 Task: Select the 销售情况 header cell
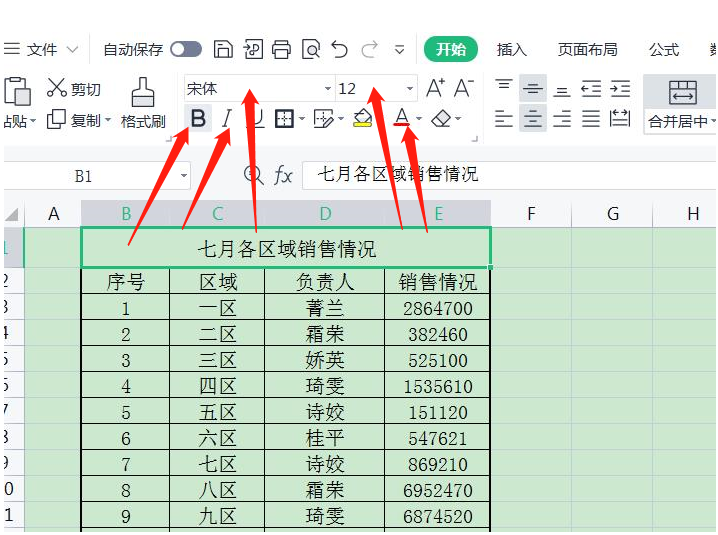pyautogui.click(x=438, y=282)
